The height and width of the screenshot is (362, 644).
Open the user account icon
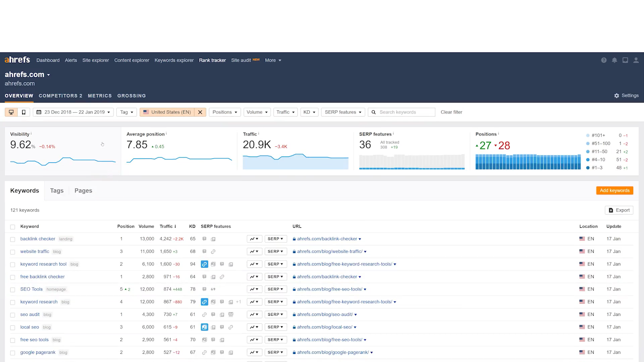click(x=636, y=60)
